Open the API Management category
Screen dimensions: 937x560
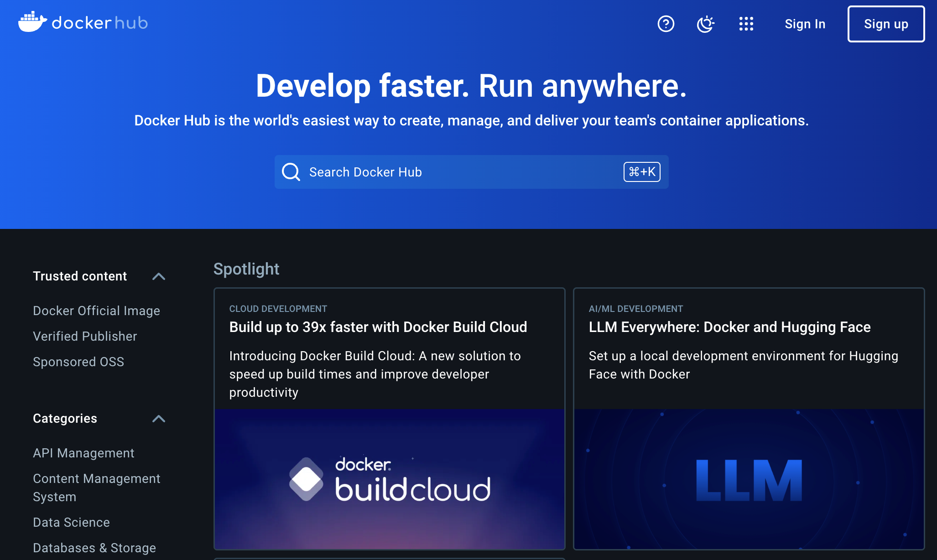coord(83,453)
